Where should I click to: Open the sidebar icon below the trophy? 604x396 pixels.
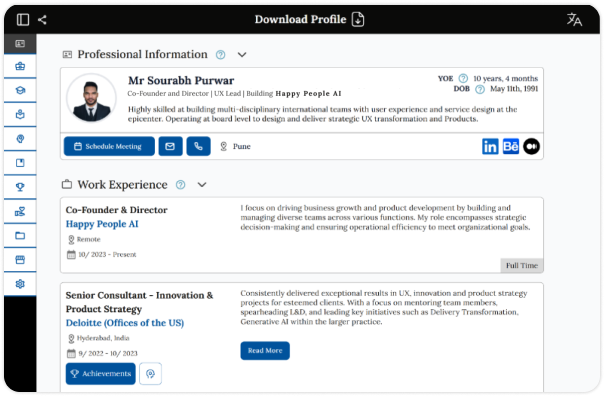(20, 211)
